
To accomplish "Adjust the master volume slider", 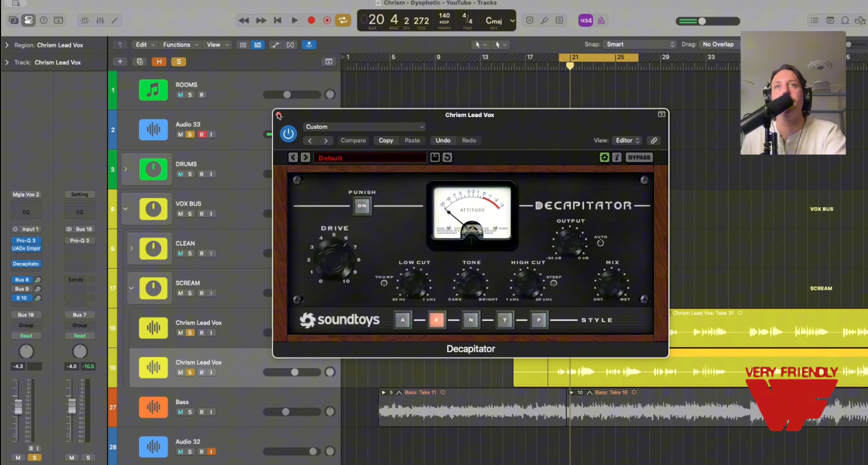I will pos(708,21).
